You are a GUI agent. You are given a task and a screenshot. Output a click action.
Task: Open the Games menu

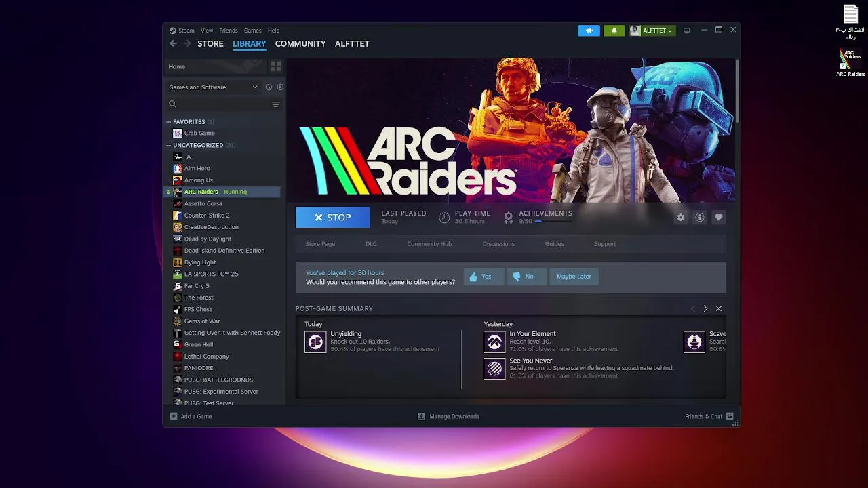click(252, 30)
